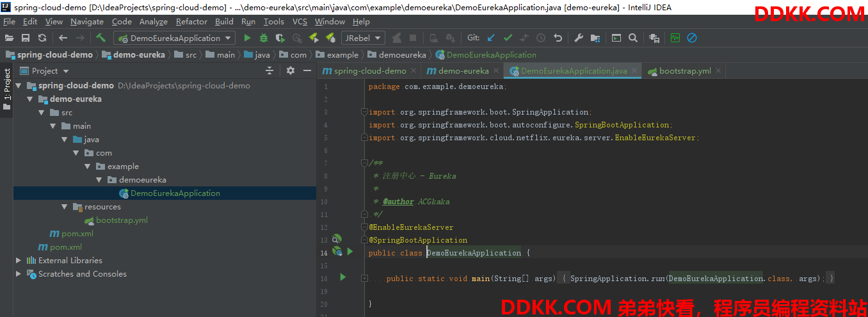Viewport: 868px width, 317px height.
Task: Run with JRebel rocket icon
Action: point(314,38)
